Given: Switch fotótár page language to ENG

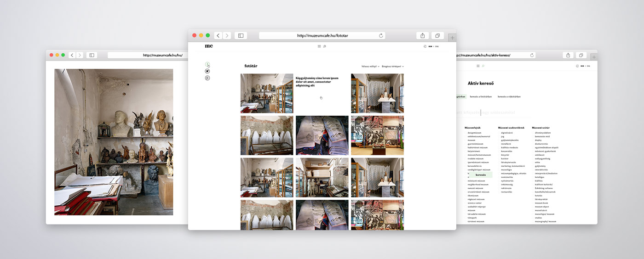Looking at the screenshot, I should point(437,46).
